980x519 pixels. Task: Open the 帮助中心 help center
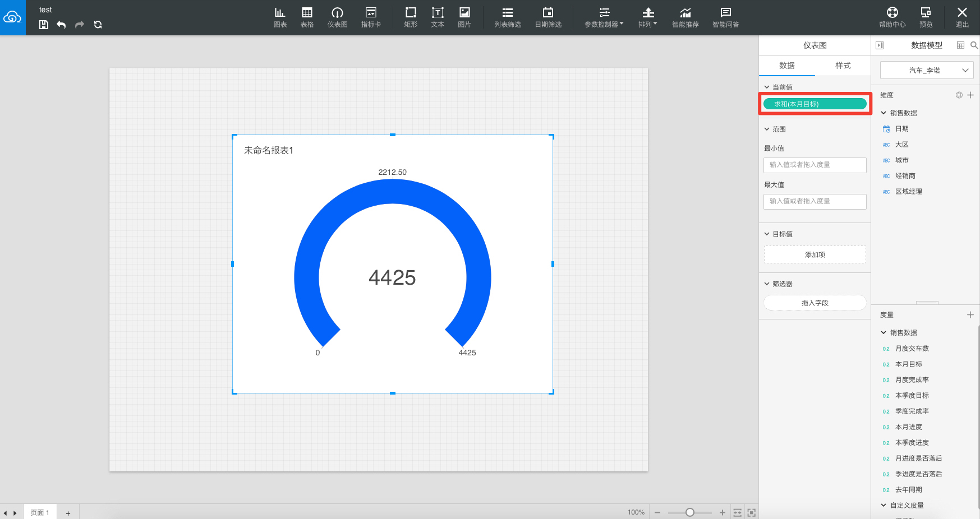click(892, 17)
